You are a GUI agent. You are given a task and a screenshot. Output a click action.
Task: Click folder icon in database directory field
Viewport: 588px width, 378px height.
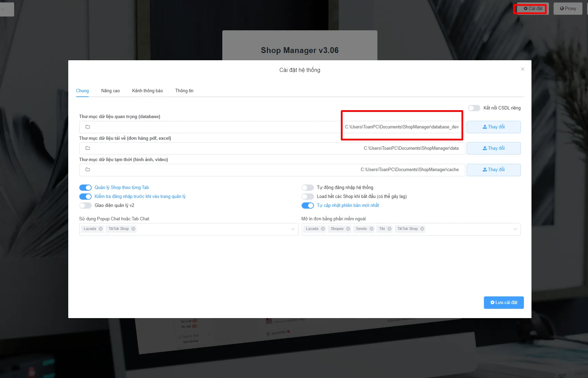coord(88,127)
